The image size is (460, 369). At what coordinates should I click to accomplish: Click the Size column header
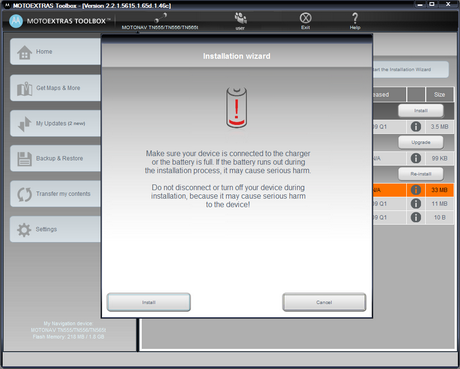(439, 95)
